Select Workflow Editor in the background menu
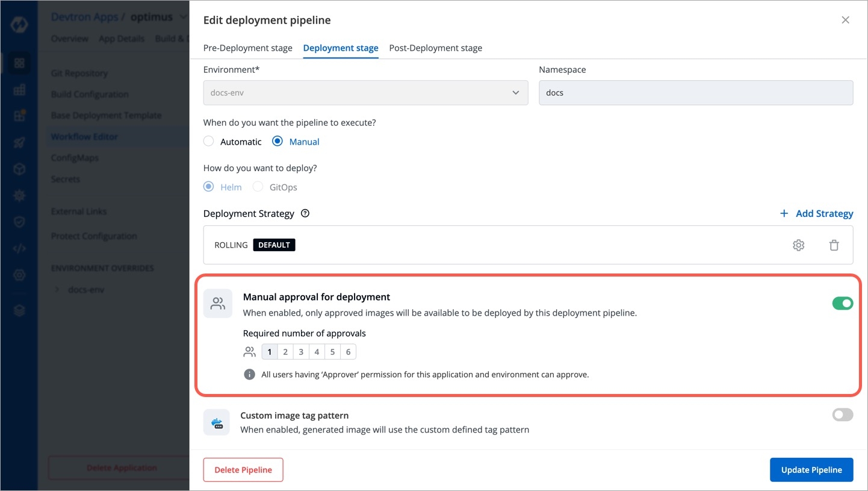 tap(84, 136)
